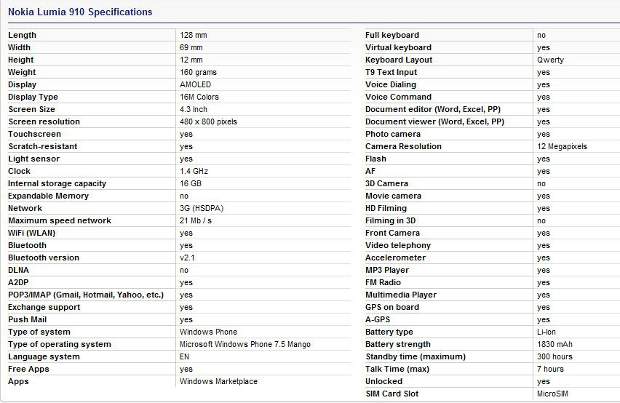
Task: Select the 'Unlocked' label
Action: [x=384, y=381]
